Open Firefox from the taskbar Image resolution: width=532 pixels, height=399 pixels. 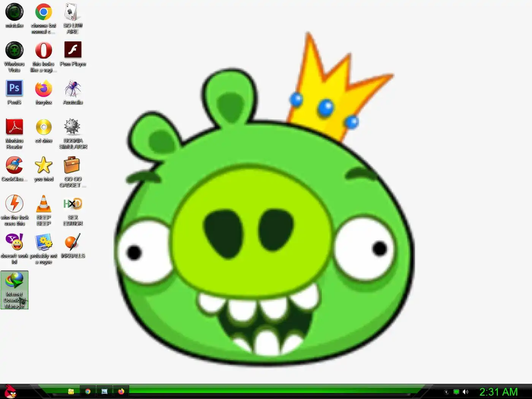pyautogui.click(x=121, y=391)
